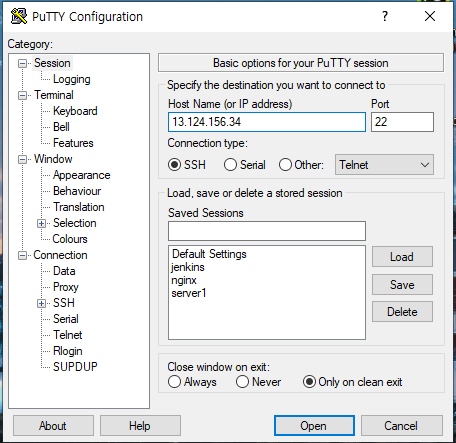Choose Never for close window on exit
Image resolution: width=456 pixels, height=443 pixels.
[242, 382]
